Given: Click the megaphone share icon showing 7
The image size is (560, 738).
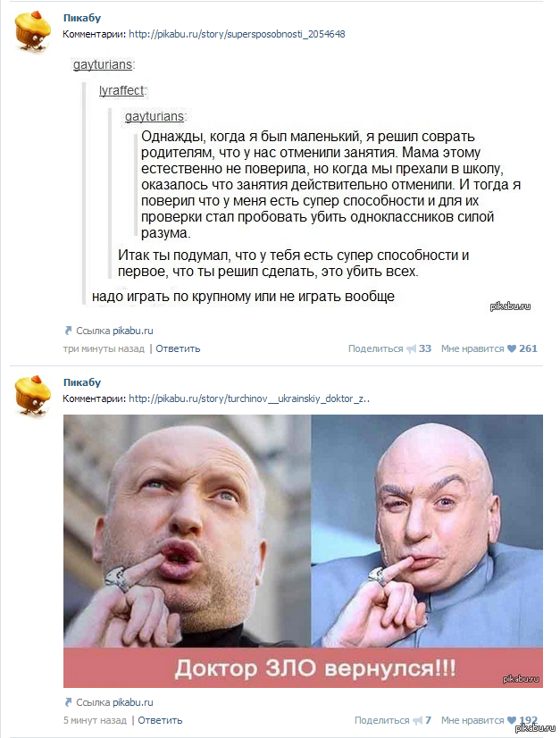Looking at the screenshot, I should (417, 720).
